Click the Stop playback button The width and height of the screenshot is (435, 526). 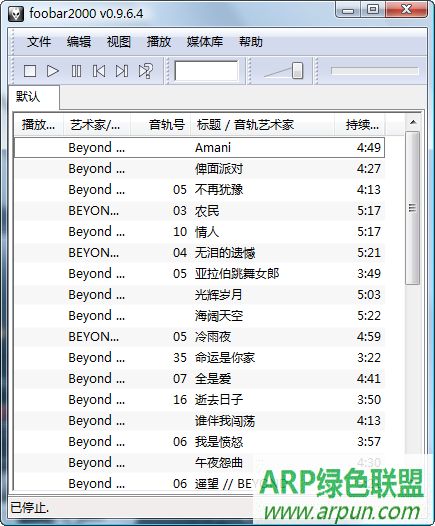coord(30,71)
